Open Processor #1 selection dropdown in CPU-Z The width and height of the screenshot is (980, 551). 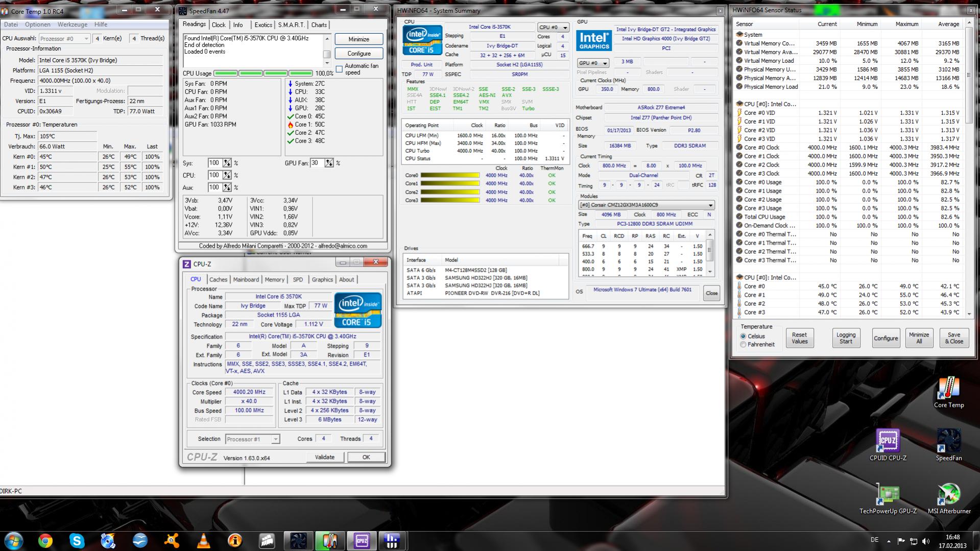point(253,439)
